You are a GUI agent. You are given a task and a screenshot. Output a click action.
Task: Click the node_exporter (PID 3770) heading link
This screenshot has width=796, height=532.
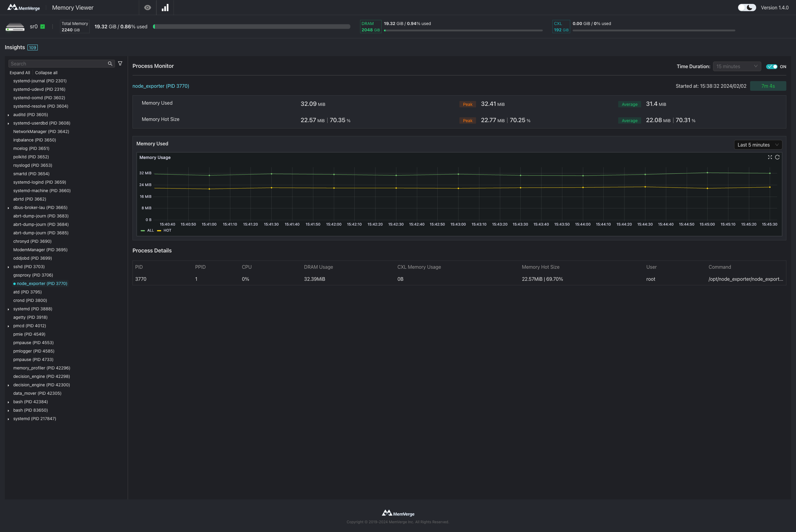[161, 86]
